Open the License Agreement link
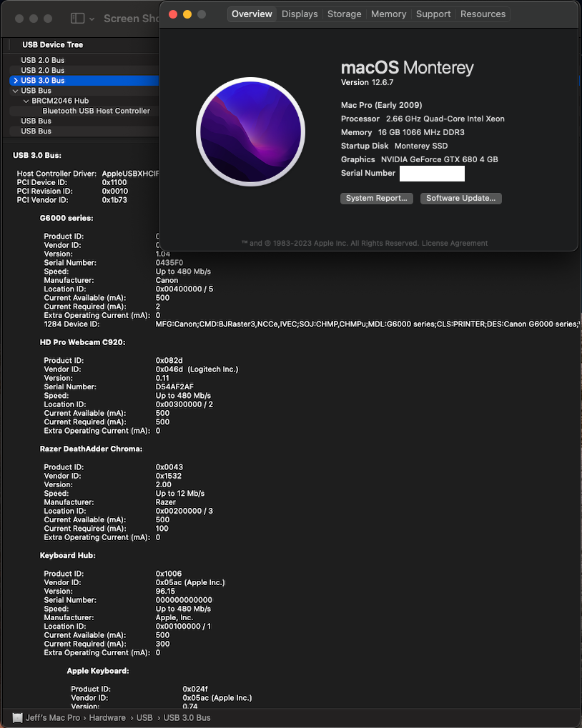Image resolution: width=582 pixels, height=728 pixels. (x=455, y=244)
